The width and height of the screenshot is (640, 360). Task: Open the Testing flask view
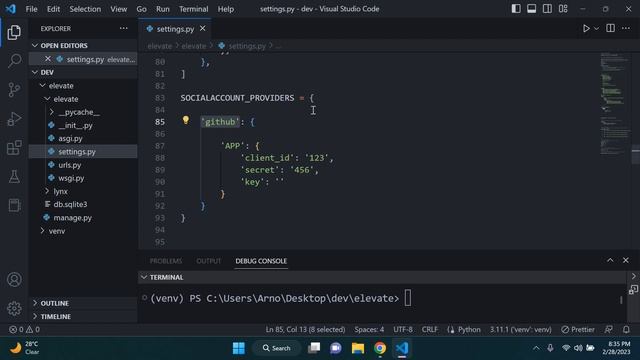[14, 177]
